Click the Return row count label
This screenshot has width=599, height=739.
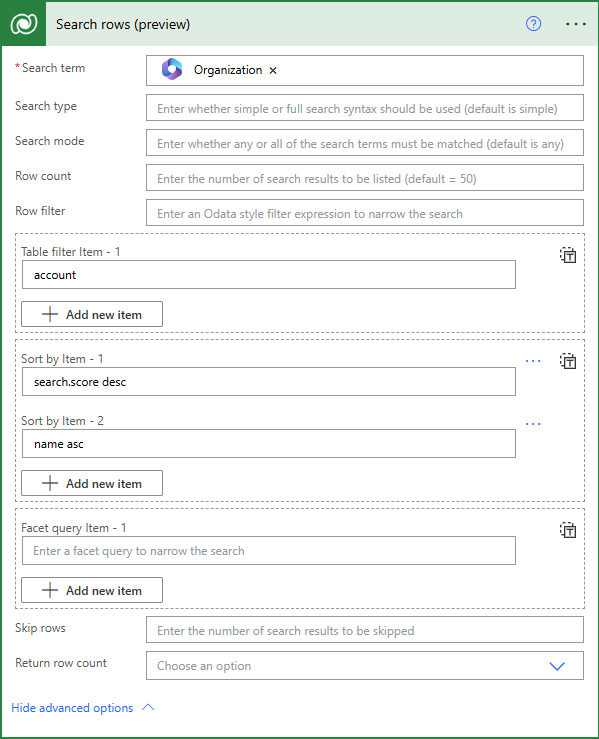(x=61, y=663)
